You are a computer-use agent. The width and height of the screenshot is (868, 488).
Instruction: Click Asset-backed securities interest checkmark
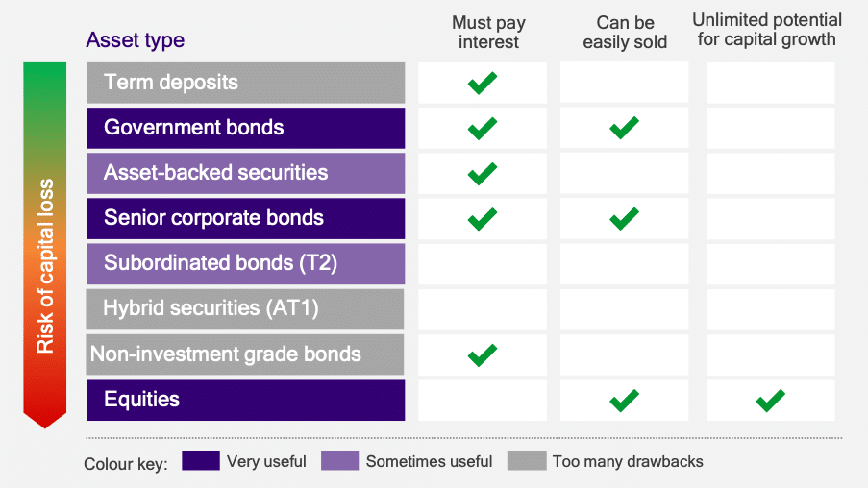(x=483, y=173)
